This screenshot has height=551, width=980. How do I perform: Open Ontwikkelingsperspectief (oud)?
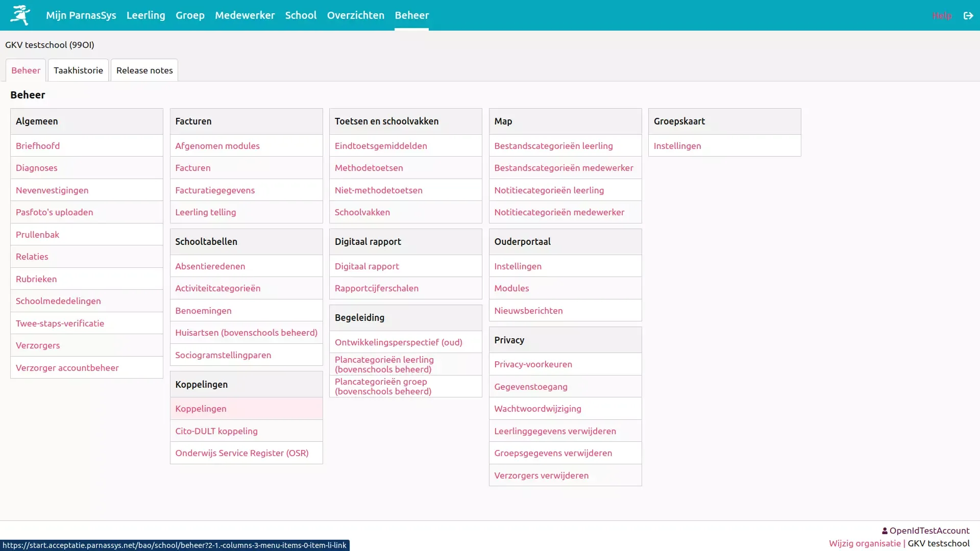(398, 342)
